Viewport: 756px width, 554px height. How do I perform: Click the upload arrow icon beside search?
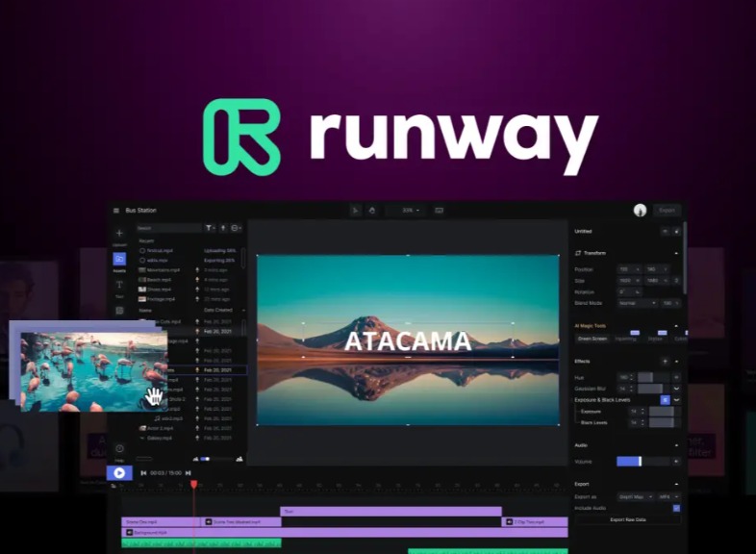(224, 228)
